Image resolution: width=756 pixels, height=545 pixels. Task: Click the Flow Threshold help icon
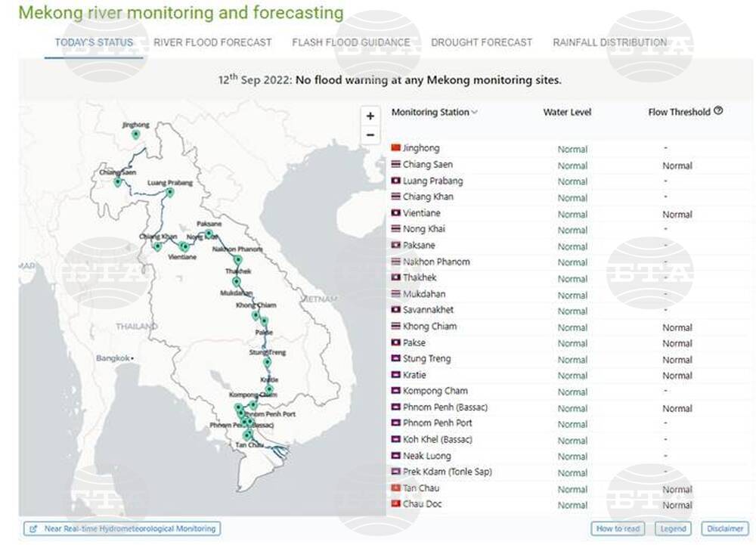pos(718,110)
